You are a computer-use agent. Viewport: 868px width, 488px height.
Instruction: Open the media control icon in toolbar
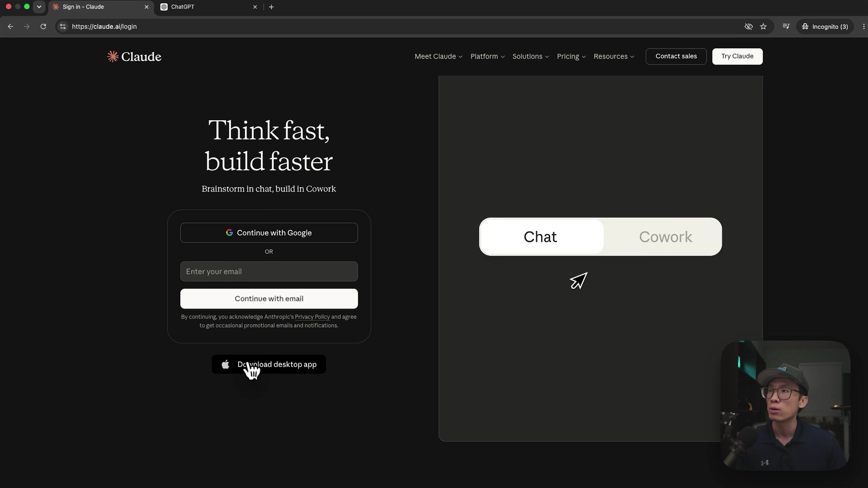point(786,27)
